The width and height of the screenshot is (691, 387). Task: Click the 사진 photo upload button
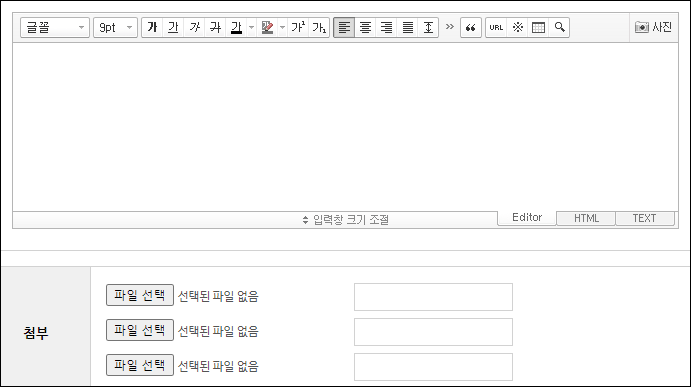654,27
